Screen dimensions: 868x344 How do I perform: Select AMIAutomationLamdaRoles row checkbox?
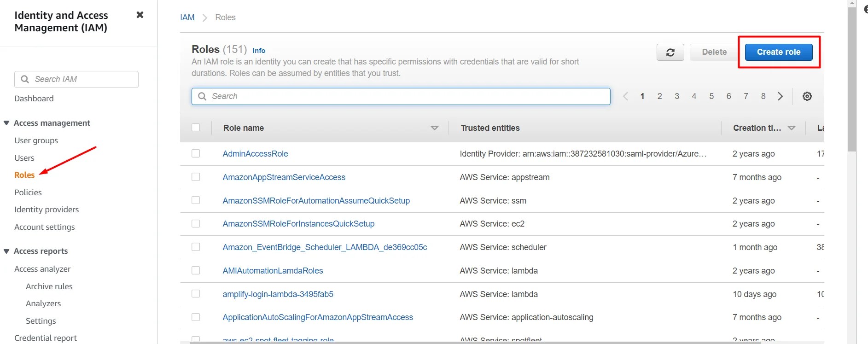pos(196,270)
